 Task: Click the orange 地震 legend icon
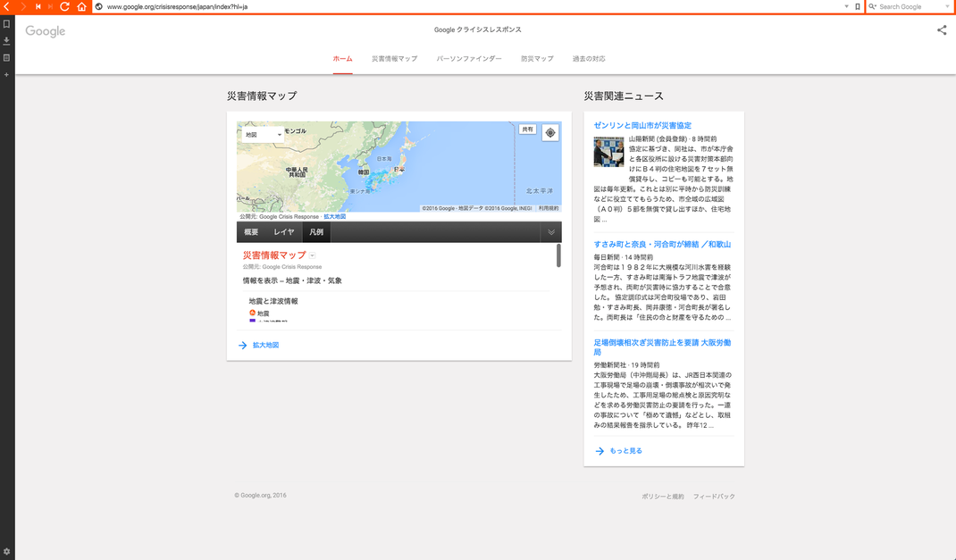(x=253, y=313)
